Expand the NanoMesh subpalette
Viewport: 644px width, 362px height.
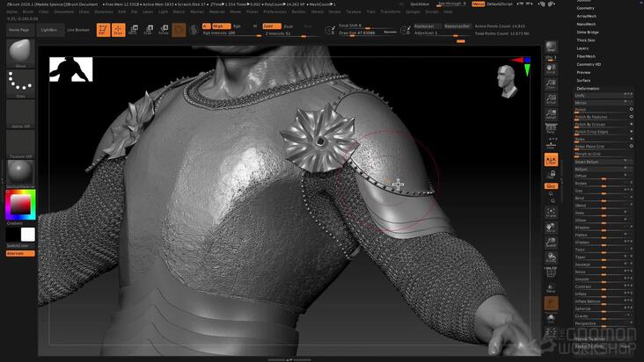(586, 25)
